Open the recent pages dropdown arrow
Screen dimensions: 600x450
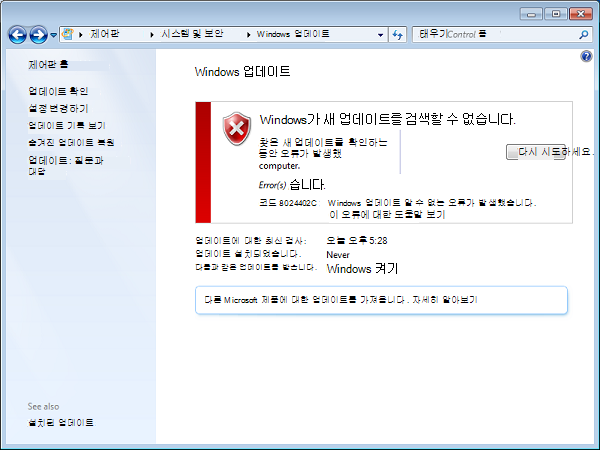(x=54, y=35)
